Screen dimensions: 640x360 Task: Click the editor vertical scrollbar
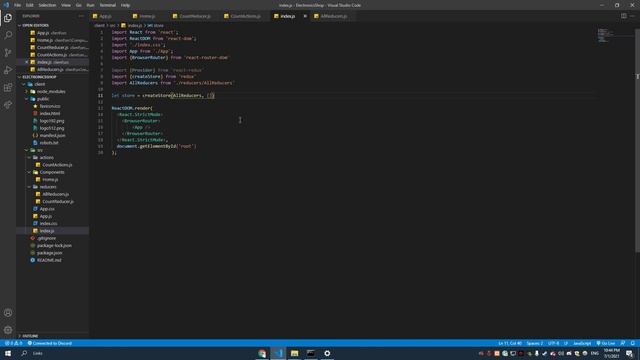637,139
